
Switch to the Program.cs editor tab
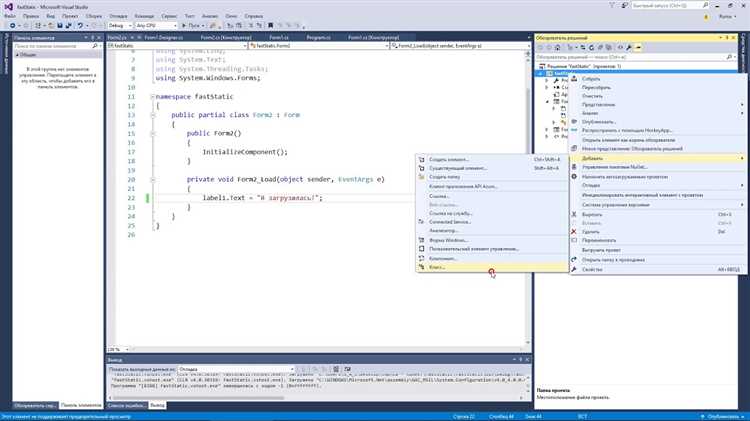[x=319, y=37]
